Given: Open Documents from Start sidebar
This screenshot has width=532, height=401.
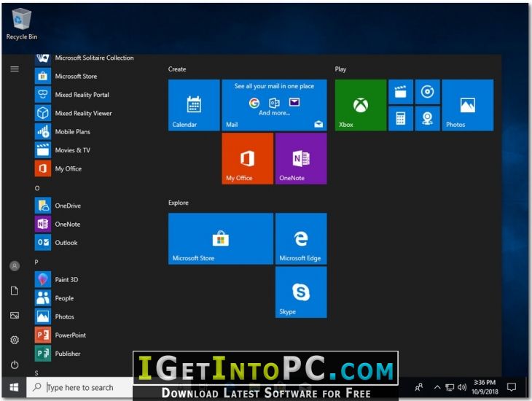Looking at the screenshot, I should pos(15,291).
